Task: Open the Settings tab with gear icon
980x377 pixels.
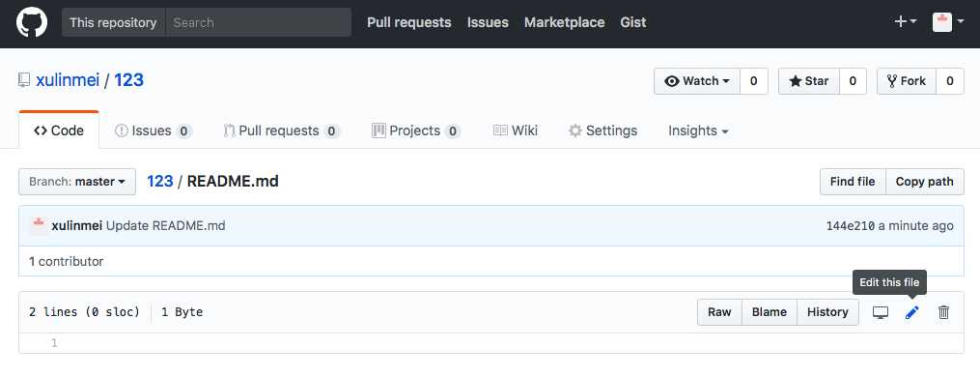Action: pos(602,130)
